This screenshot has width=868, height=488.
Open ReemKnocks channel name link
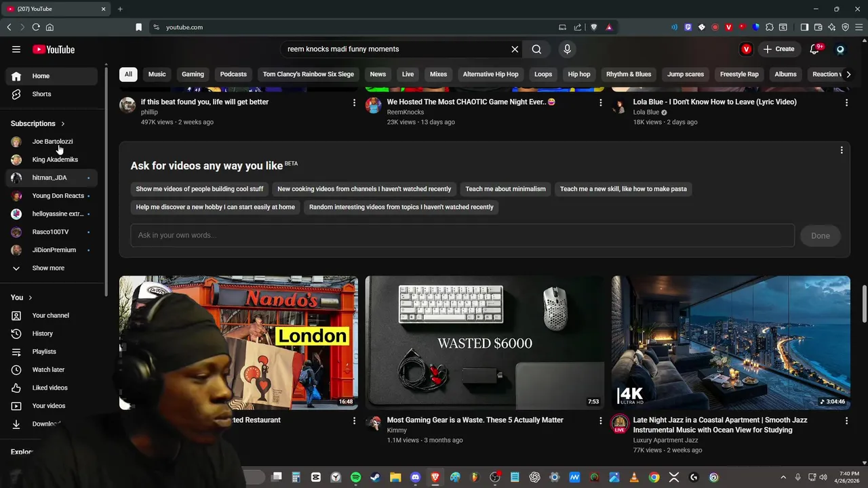[406, 113]
